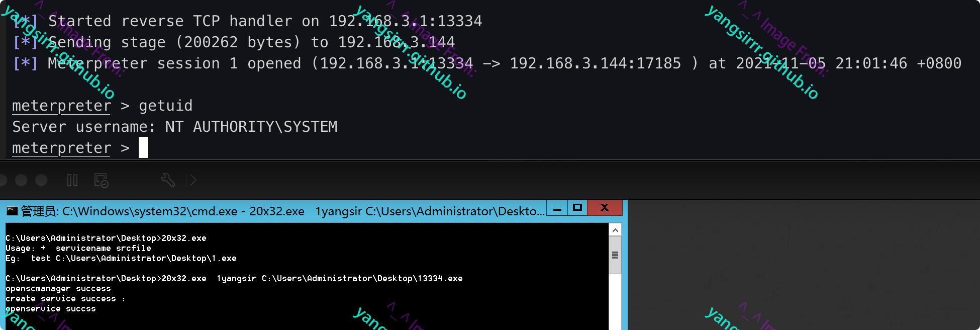Place cursor at the empty meterpreter prompt
The height and width of the screenshot is (330, 980).
tap(143, 148)
